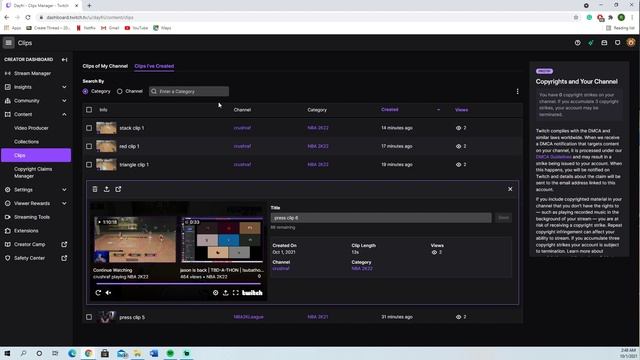Open NBA2KLeague channel link for press clip 5
The image size is (640, 360).
(x=249, y=317)
